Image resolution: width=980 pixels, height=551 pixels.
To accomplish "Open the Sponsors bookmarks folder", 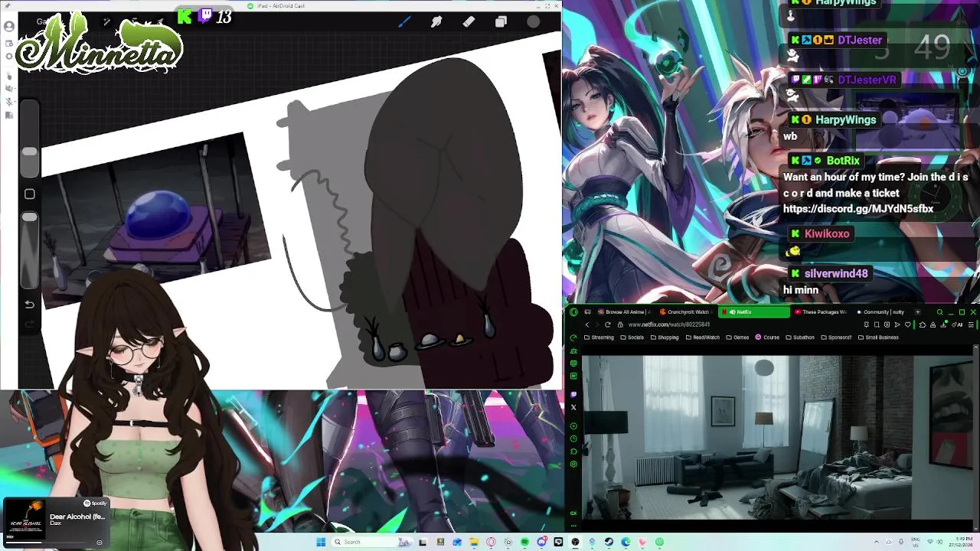I will (836, 337).
